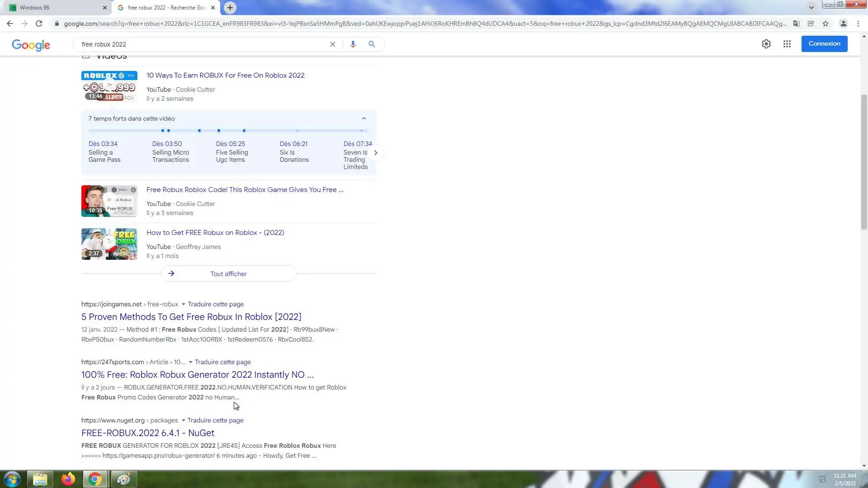Click the voice search microphone icon
The width and height of the screenshot is (868, 488).
pyautogui.click(x=353, y=44)
